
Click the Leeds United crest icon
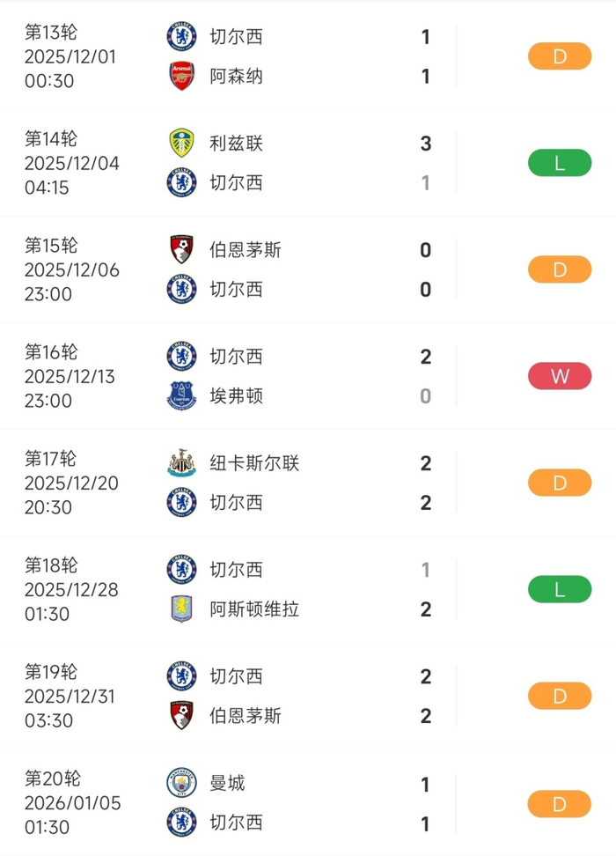tap(181, 144)
